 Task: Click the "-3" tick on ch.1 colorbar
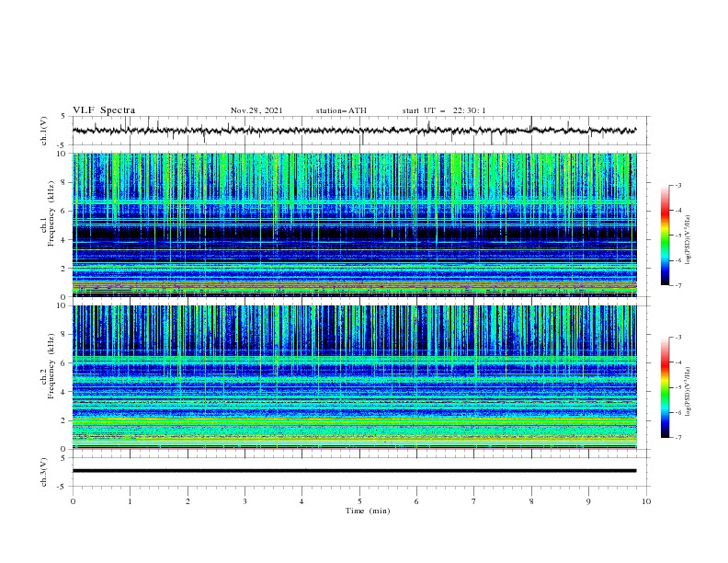click(678, 185)
